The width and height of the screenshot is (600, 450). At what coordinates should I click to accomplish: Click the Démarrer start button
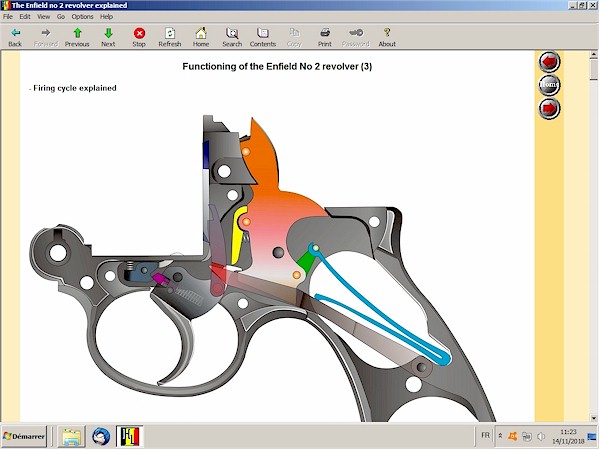coord(24,437)
